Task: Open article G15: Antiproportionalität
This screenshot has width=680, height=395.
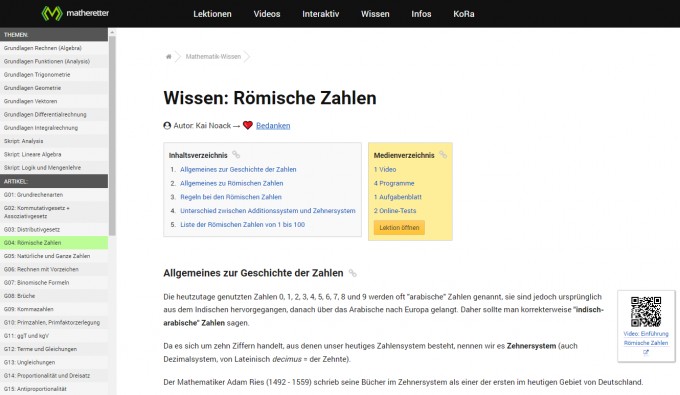Action: coord(54,389)
